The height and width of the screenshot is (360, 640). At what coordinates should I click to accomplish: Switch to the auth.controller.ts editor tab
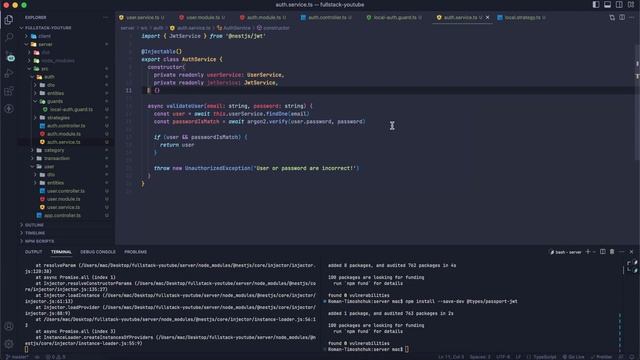click(327, 18)
